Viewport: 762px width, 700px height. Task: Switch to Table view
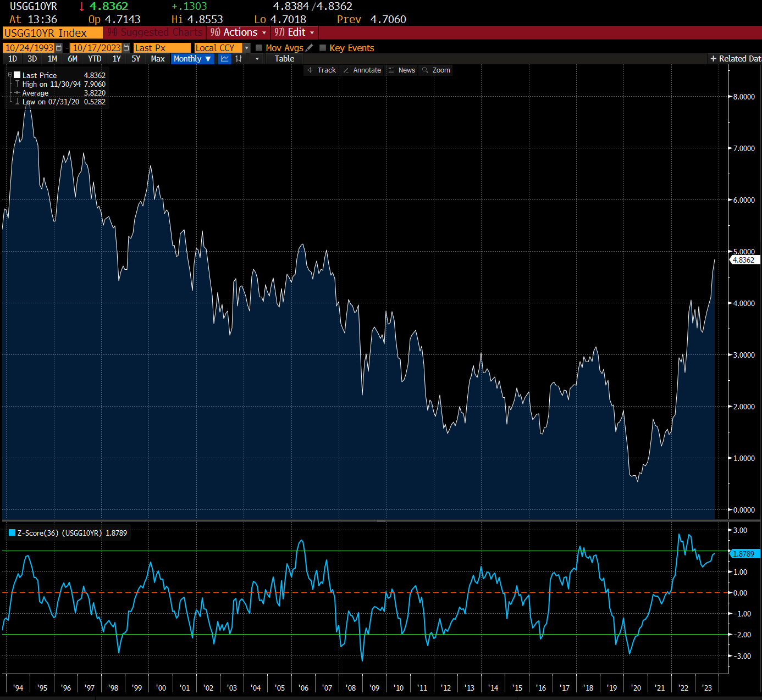tap(284, 59)
